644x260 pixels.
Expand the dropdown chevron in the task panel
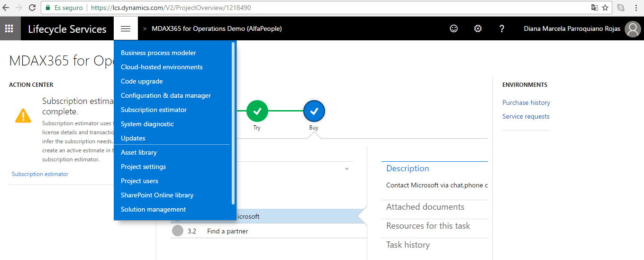point(346,169)
